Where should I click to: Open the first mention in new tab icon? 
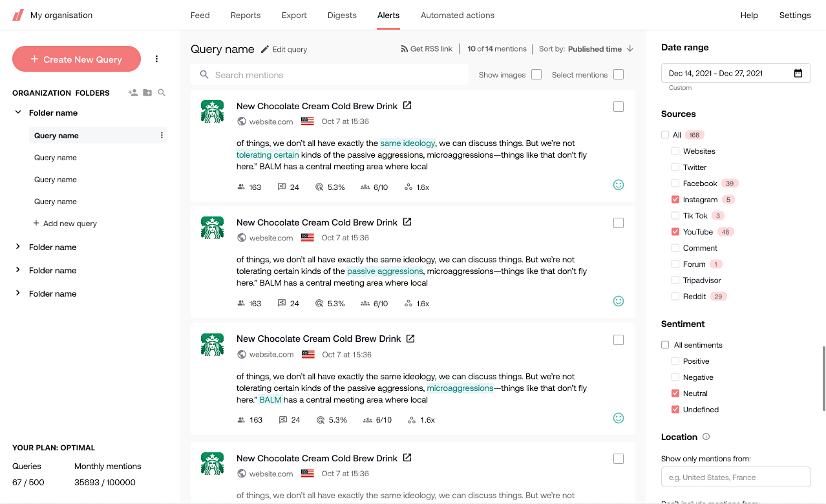point(407,105)
